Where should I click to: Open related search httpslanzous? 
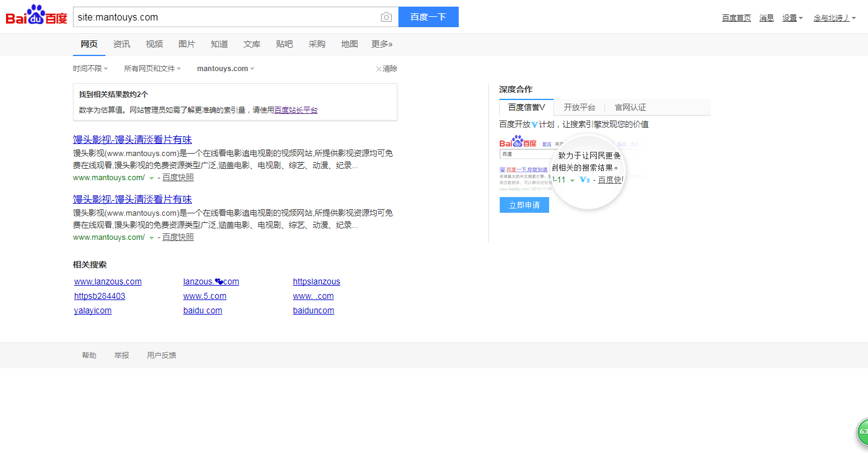coord(316,281)
